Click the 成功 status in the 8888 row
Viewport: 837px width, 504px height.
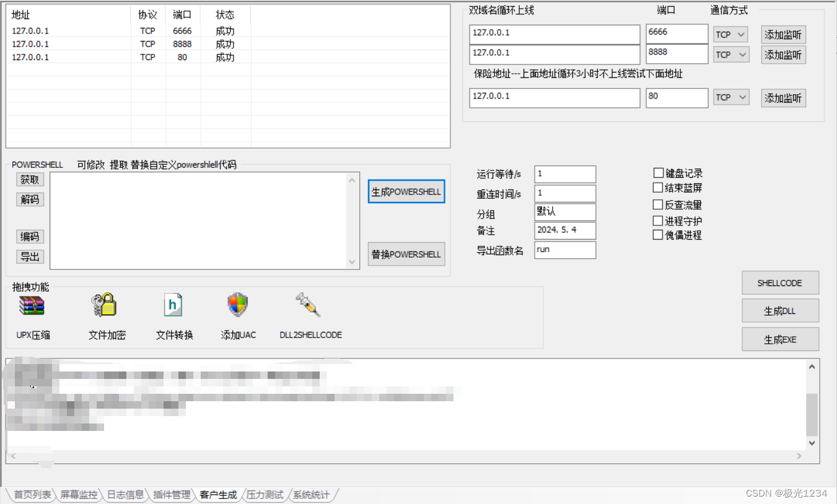click(x=225, y=44)
